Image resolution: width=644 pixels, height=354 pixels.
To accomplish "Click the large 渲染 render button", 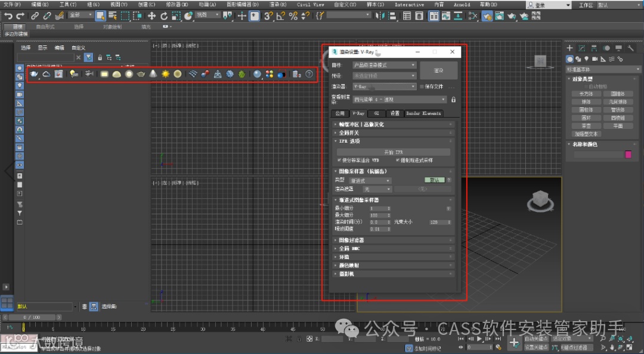I will (x=439, y=70).
